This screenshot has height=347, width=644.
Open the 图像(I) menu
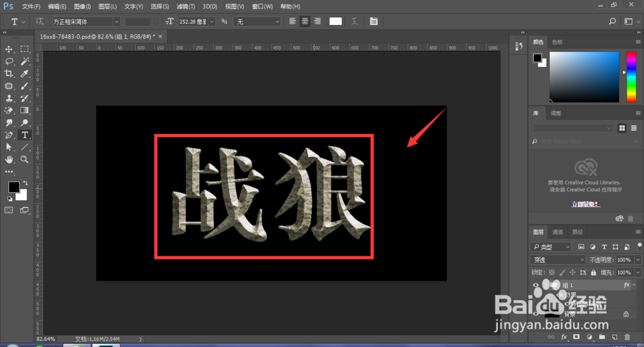click(x=82, y=6)
